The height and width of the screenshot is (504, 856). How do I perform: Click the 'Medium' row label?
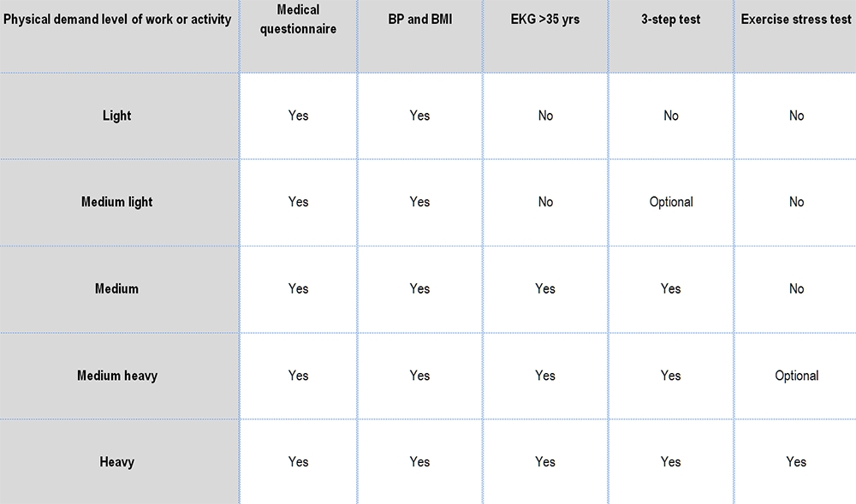(x=117, y=288)
